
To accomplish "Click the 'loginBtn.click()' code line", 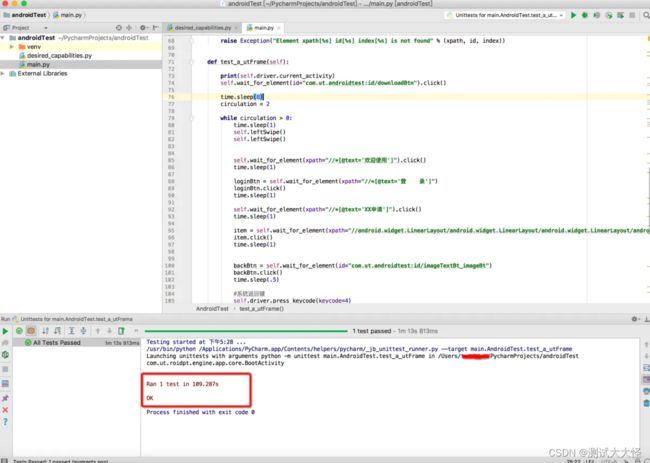I will coord(260,188).
